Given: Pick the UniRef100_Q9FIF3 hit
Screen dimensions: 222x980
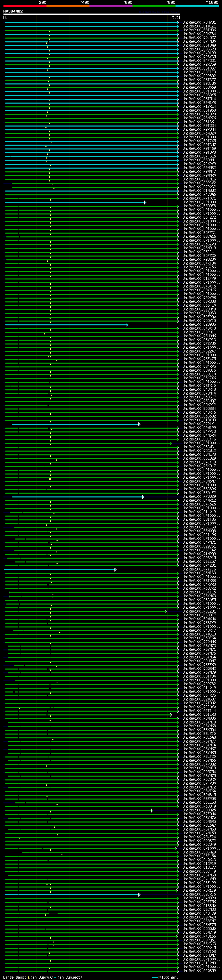Looking at the screenshot, I should coord(199,72).
